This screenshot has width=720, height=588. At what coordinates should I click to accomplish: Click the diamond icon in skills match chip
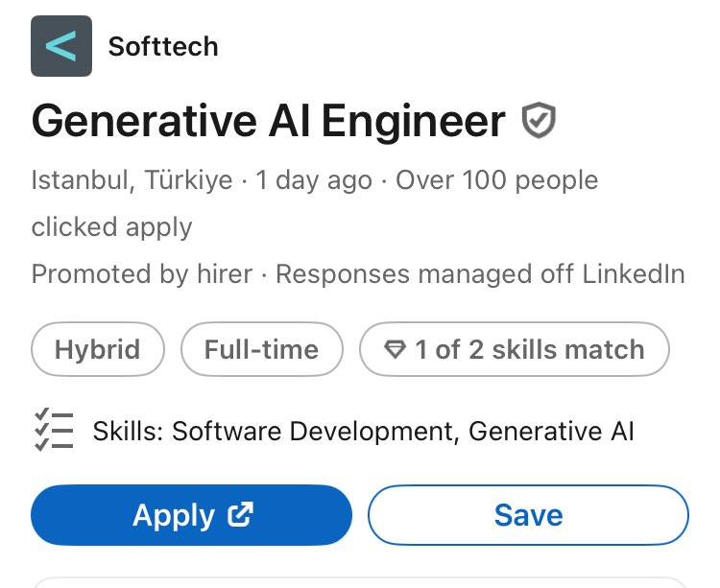click(395, 350)
